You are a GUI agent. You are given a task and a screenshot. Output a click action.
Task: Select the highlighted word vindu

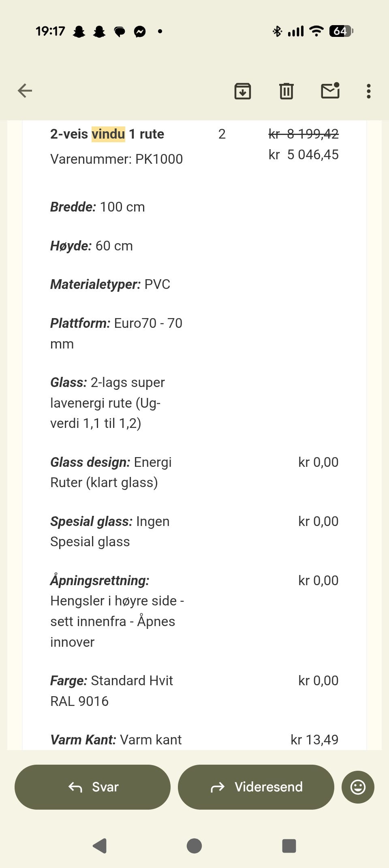108,134
